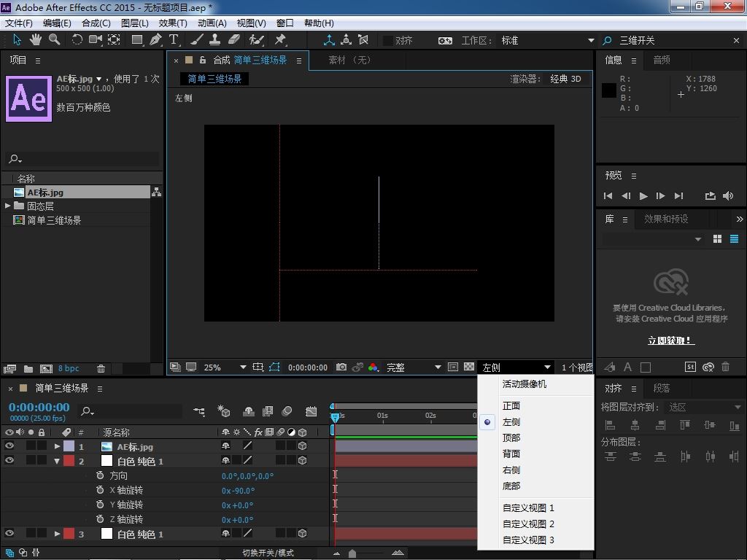Click the 切换开关/模式 button
747x560 pixels.
point(268,553)
